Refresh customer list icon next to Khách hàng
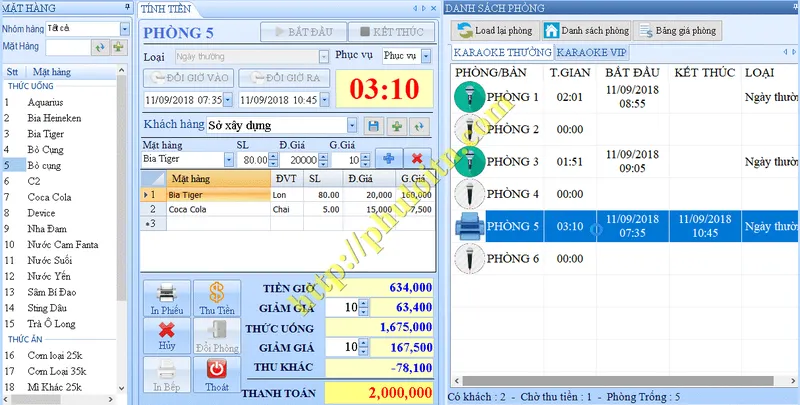Image resolution: width=800 pixels, height=405 pixels. tap(419, 126)
